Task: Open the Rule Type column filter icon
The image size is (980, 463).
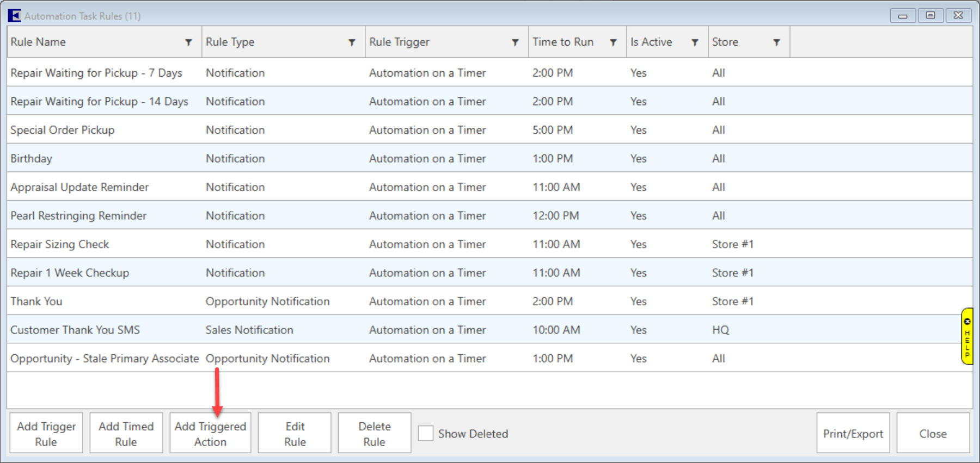Action: coord(352,42)
